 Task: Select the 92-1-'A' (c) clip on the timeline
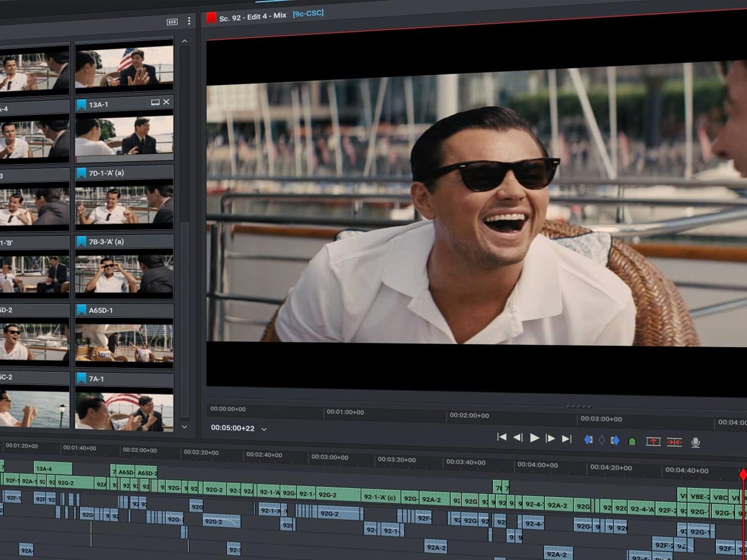pyautogui.click(x=380, y=497)
